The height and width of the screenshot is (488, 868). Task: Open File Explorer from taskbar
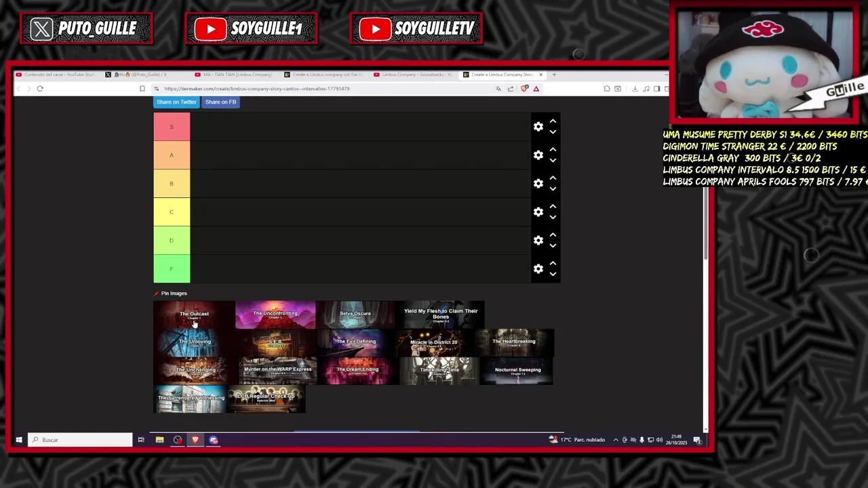click(159, 440)
